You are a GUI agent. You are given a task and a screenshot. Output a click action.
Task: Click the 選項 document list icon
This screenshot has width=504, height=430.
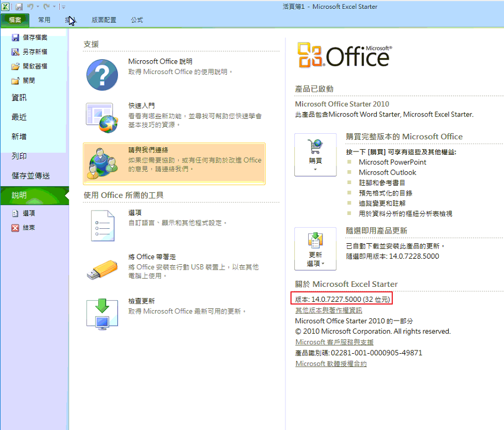[x=102, y=226]
